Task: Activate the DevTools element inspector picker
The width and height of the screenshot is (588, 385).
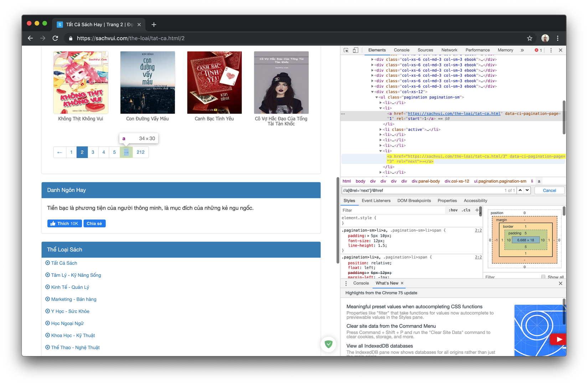Action: [346, 50]
